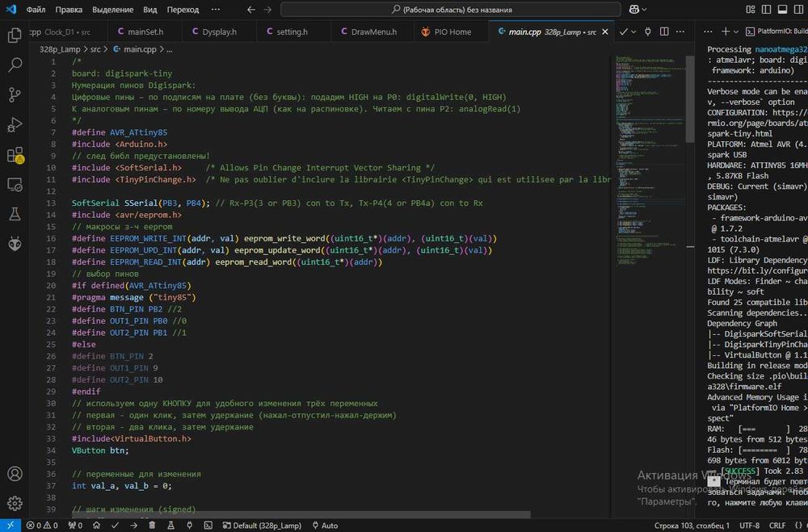Split the editor to the right

[664, 31]
